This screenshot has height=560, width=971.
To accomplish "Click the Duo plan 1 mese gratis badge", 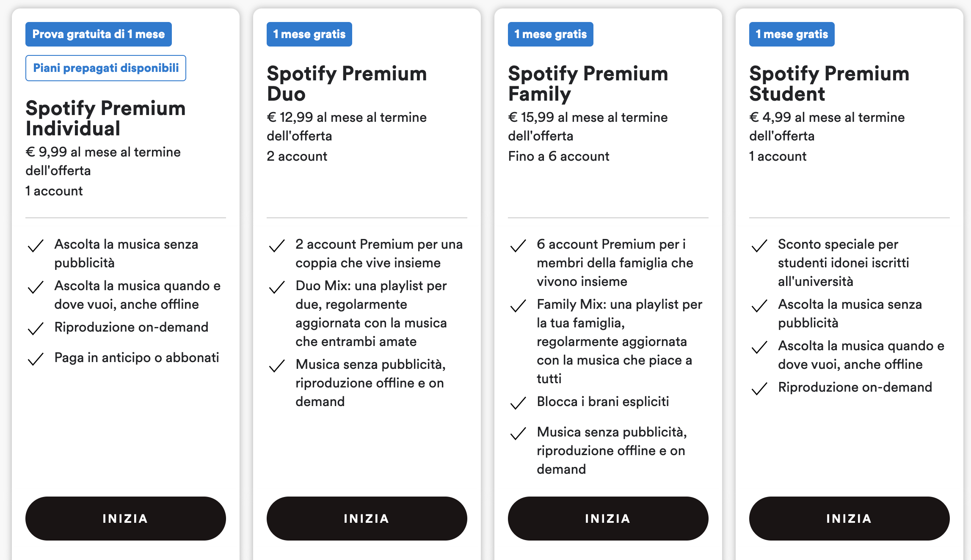I will (309, 34).
